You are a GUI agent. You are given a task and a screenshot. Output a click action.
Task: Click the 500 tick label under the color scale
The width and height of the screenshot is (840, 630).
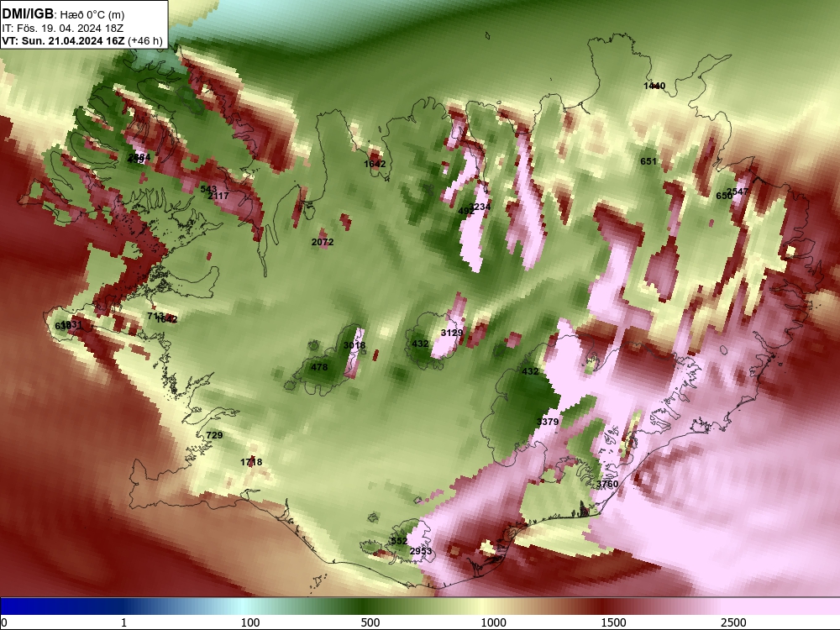click(370, 622)
